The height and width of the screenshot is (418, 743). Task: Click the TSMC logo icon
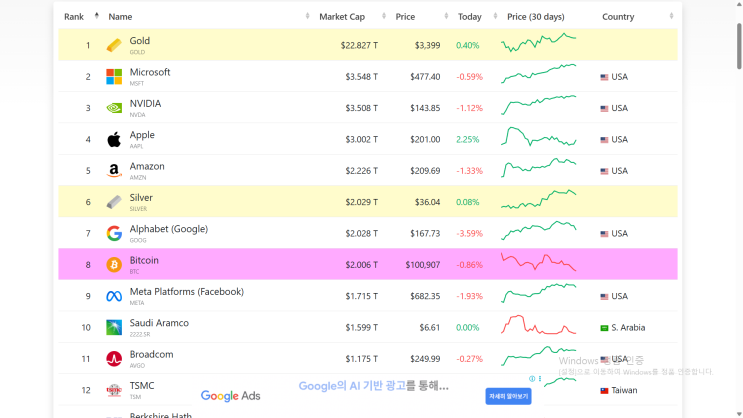[114, 390]
